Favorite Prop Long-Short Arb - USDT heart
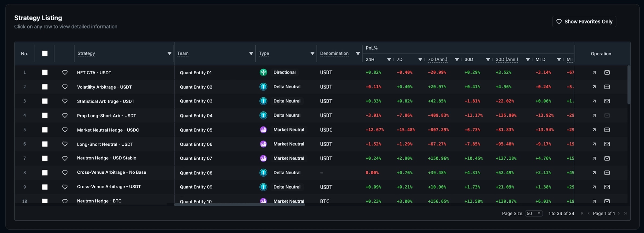Image resolution: width=644 pixels, height=233 pixels. (65, 115)
